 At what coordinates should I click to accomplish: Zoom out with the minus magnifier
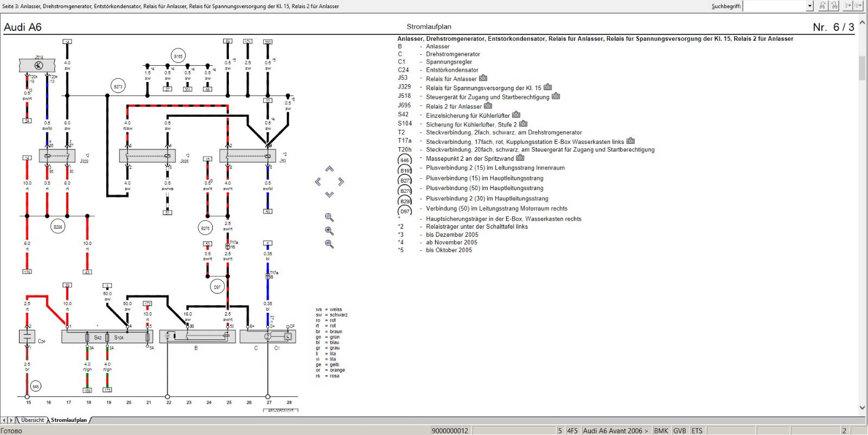(329, 244)
